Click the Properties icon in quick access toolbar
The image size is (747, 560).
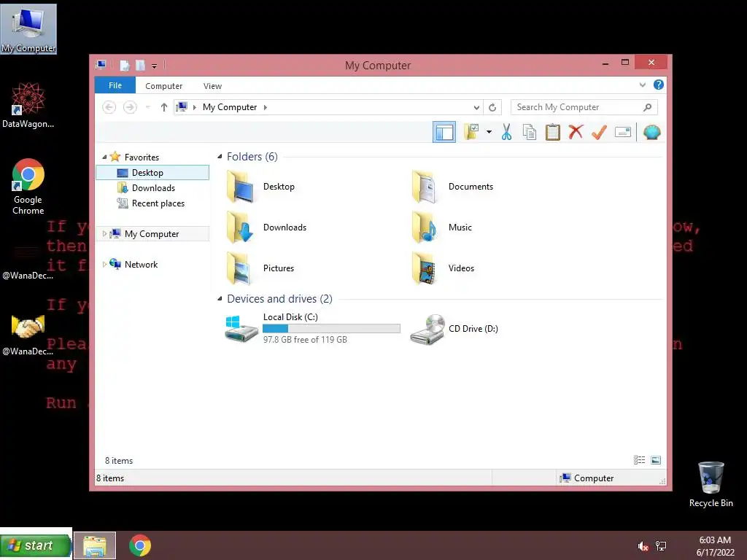[125, 65]
